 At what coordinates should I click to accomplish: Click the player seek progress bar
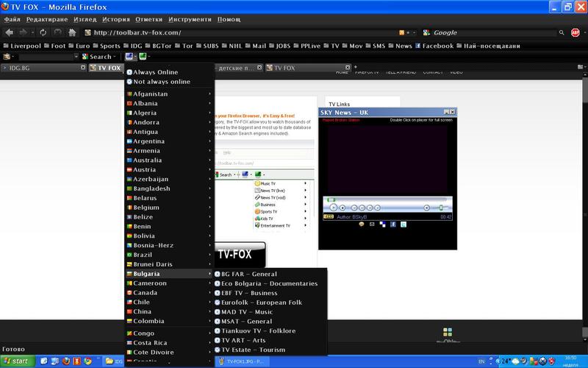(387, 199)
